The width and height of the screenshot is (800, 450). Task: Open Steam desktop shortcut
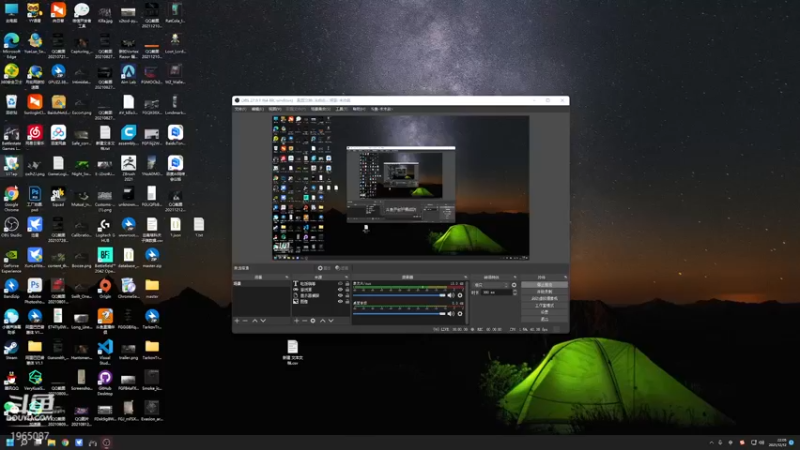(11, 347)
